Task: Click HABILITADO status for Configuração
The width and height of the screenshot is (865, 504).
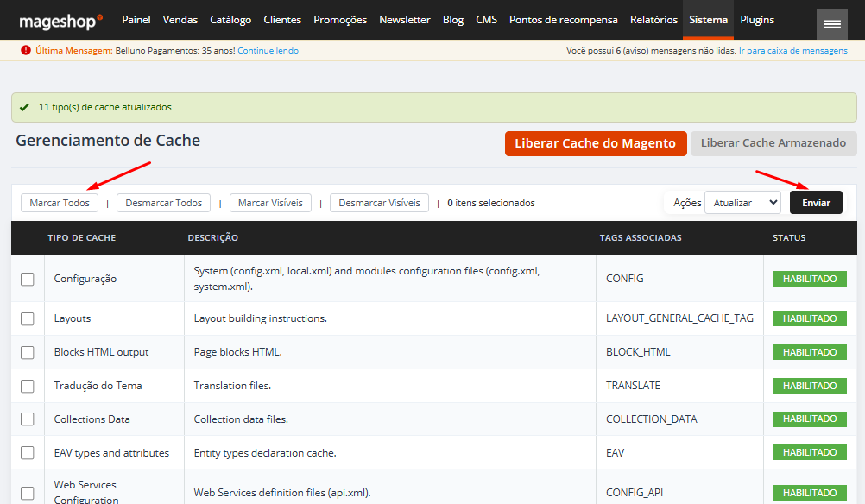Action: click(x=809, y=279)
